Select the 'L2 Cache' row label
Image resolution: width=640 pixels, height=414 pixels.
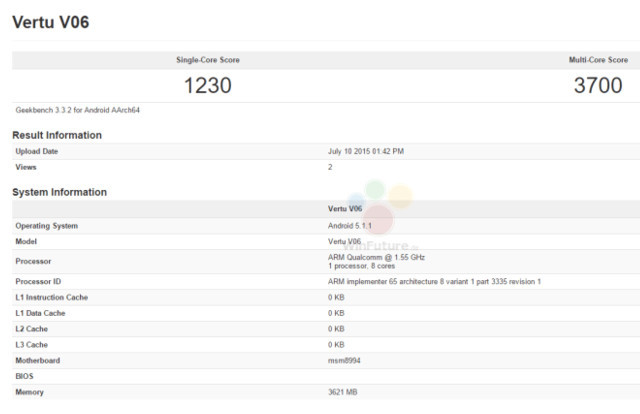tap(32, 329)
